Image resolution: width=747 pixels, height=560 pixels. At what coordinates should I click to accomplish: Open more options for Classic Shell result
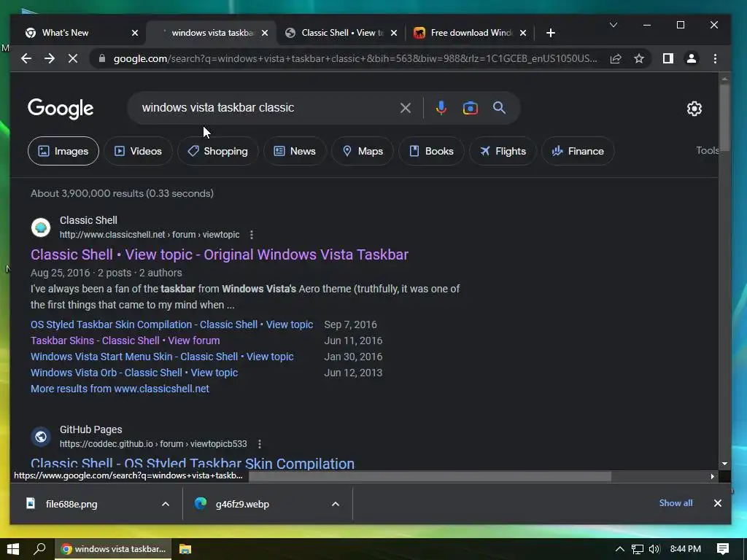pyautogui.click(x=252, y=235)
